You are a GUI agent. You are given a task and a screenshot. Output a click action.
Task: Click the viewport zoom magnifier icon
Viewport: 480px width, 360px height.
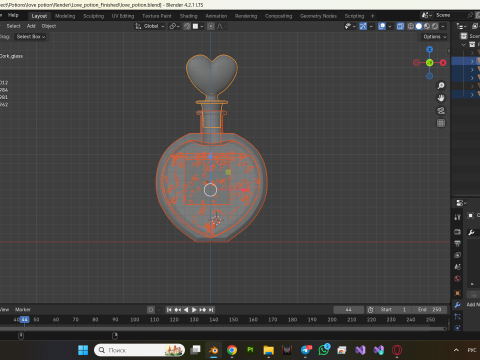tap(441, 86)
